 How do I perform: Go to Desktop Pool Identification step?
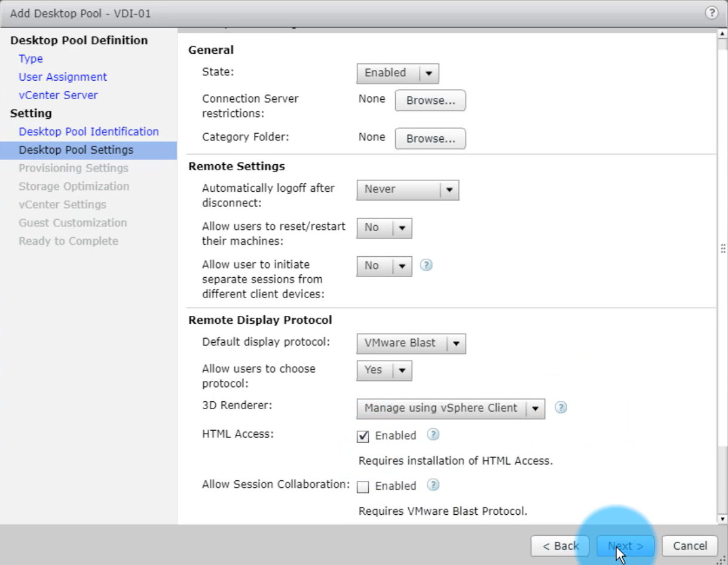(x=88, y=131)
